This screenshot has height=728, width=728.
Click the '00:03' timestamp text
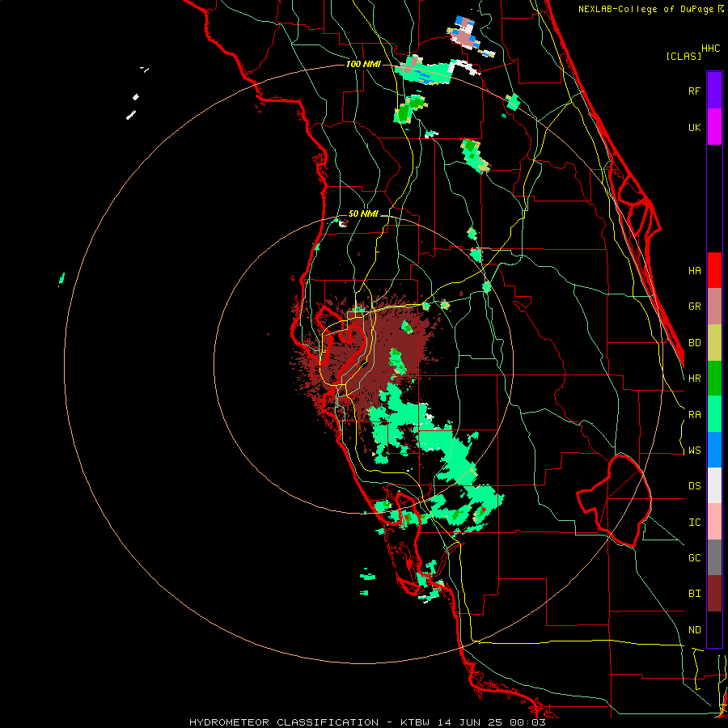pyautogui.click(x=527, y=722)
